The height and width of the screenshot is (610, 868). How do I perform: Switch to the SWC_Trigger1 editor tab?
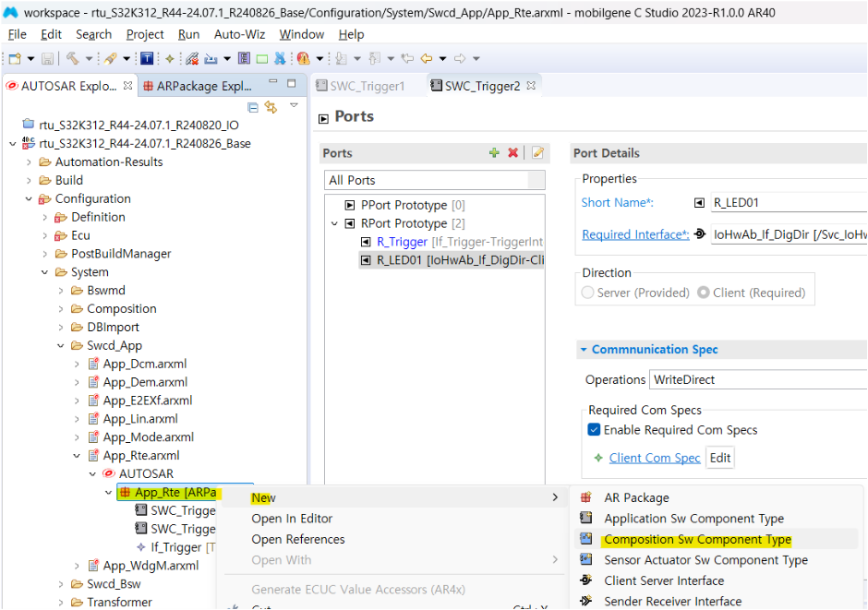(x=360, y=86)
